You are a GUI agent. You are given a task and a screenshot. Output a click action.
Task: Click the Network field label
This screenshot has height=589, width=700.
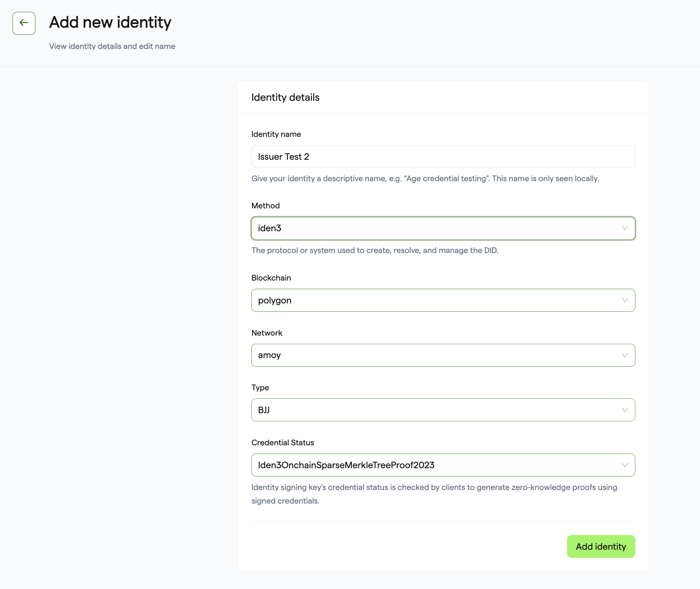pos(267,333)
